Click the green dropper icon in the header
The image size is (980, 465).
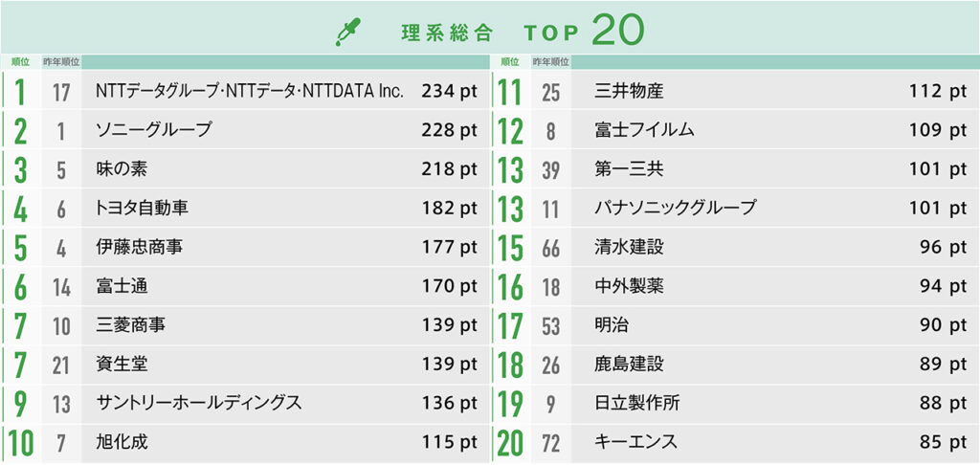click(x=346, y=32)
